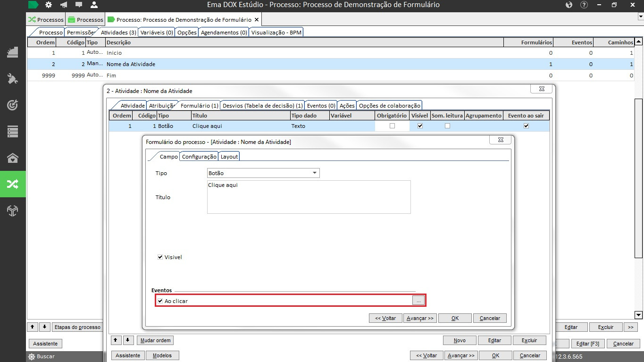Click the Buscar gear icon in status bar

pyautogui.click(x=32, y=356)
